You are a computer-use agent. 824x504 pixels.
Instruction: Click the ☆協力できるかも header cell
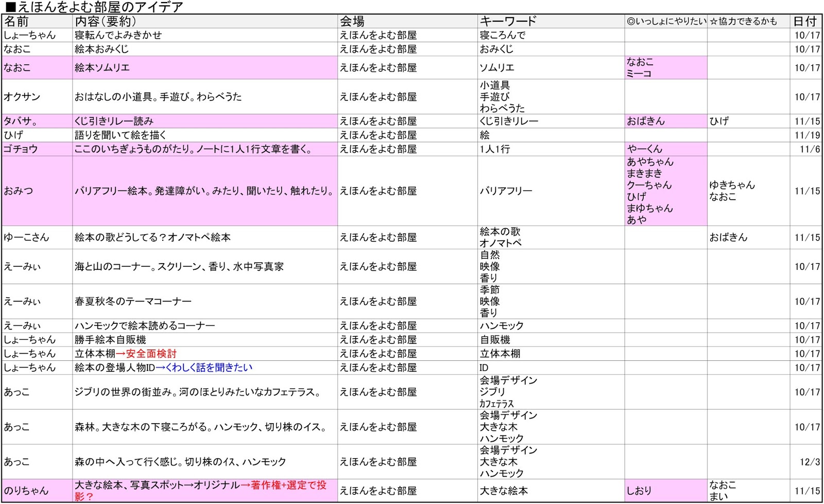(748, 21)
